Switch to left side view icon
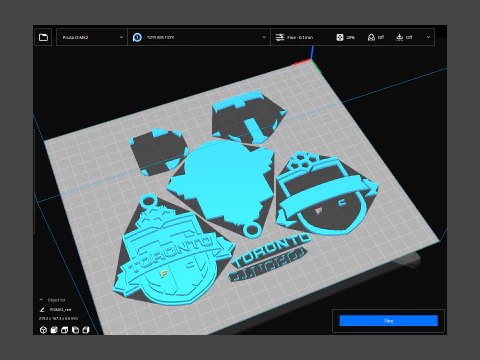480x360 pixels. point(75,330)
